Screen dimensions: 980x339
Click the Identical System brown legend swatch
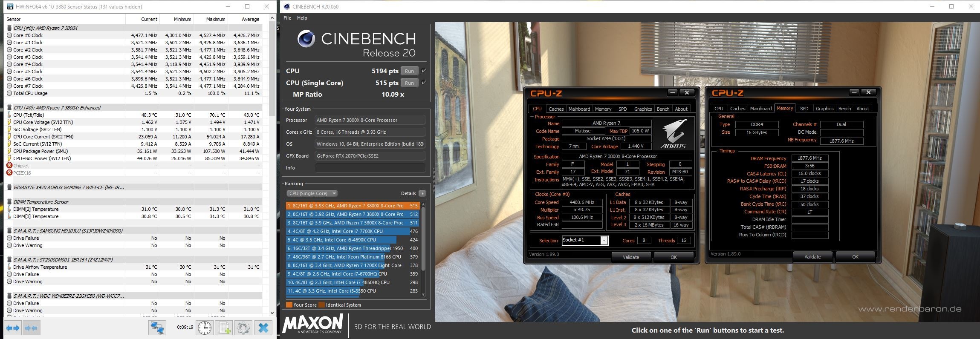click(x=322, y=305)
